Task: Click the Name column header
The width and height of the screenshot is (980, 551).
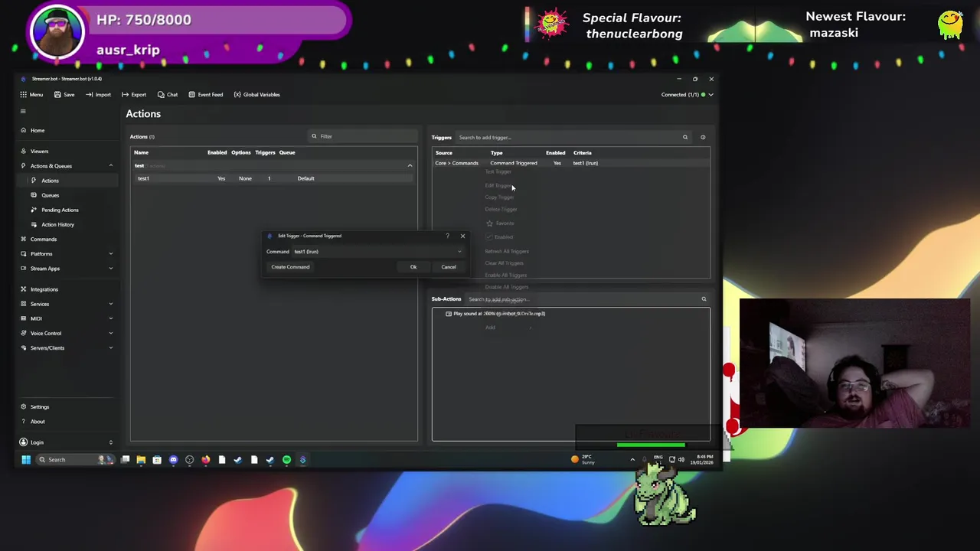Action: coord(141,152)
